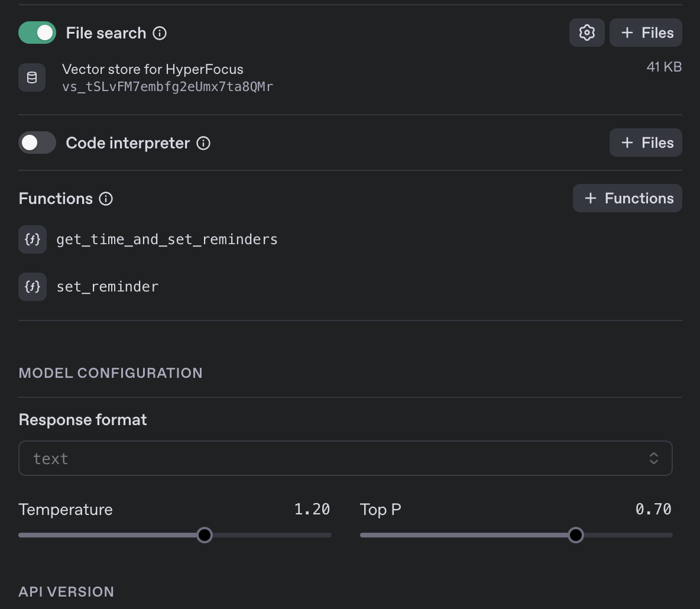700x609 pixels.
Task: Disable the File search toggle
Action: point(37,33)
